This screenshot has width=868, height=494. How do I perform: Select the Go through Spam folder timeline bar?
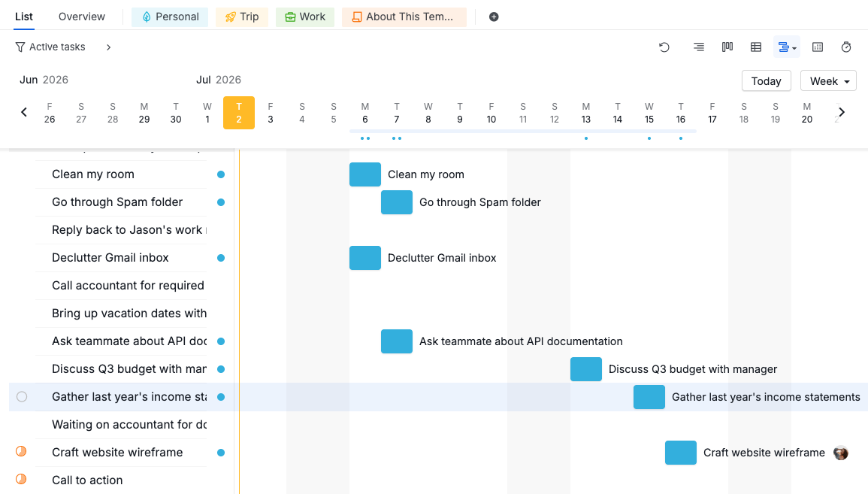coord(396,202)
